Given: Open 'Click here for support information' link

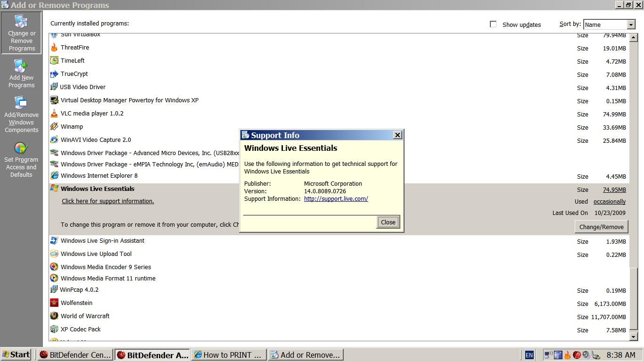Looking at the screenshot, I should 108,201.
